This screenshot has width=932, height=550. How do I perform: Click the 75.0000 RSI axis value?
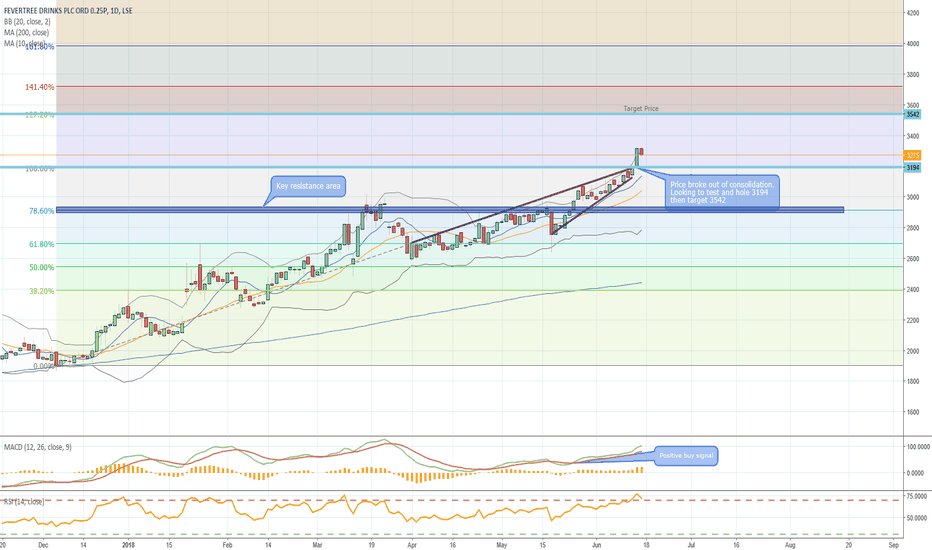(917, 495)
